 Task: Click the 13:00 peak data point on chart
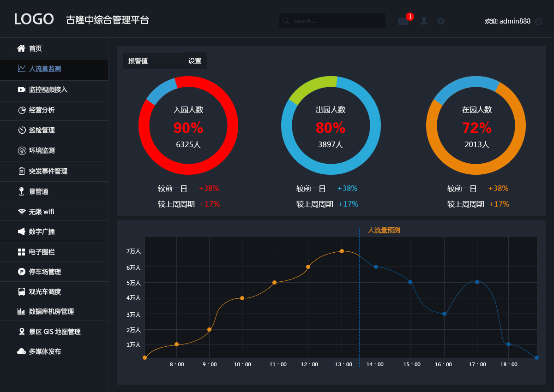(342, 251)
